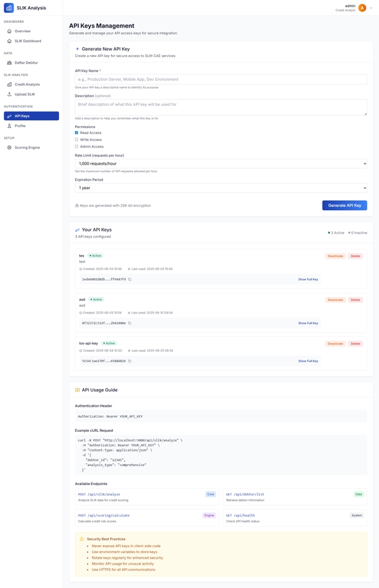Click the key icon beside API Keys
379x588 pixels.
click(x=9, y=116)
